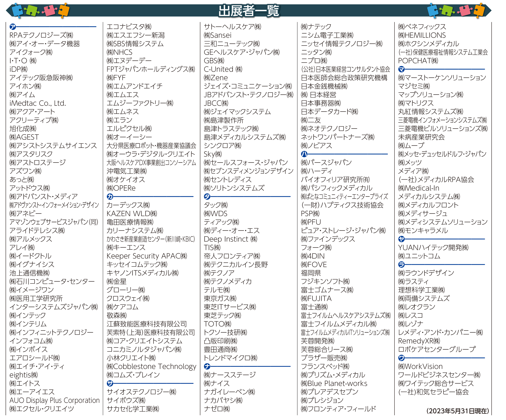This screenshot has height=420, width=506.
Task: Click the ヤ section marker icon
Action: coord(401,239)
